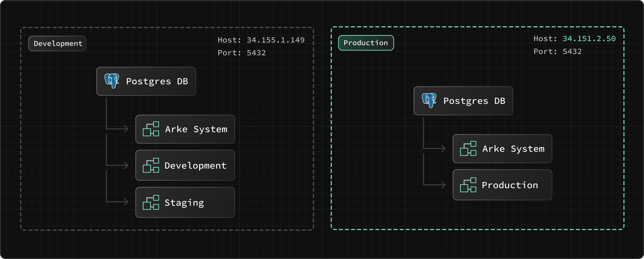The image size is (644, 259).
Task: Select the Postgres DB node in Production environment
Action: [463, 101]
